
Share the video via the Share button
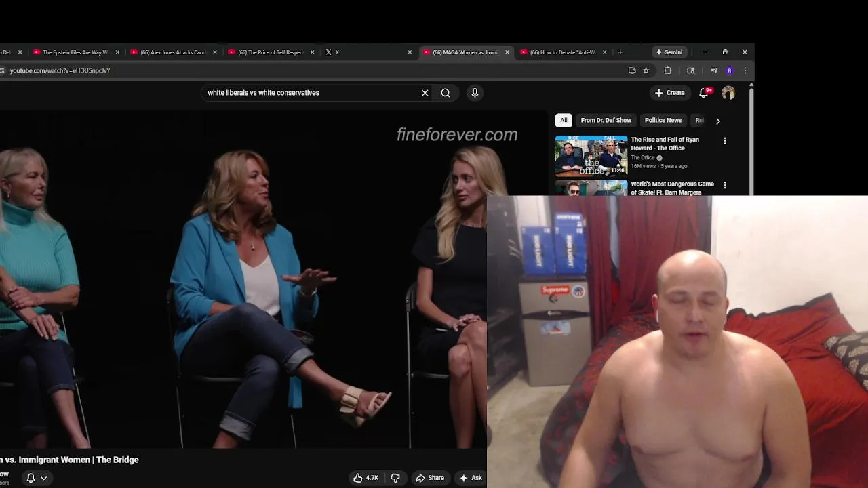(430, 478)
